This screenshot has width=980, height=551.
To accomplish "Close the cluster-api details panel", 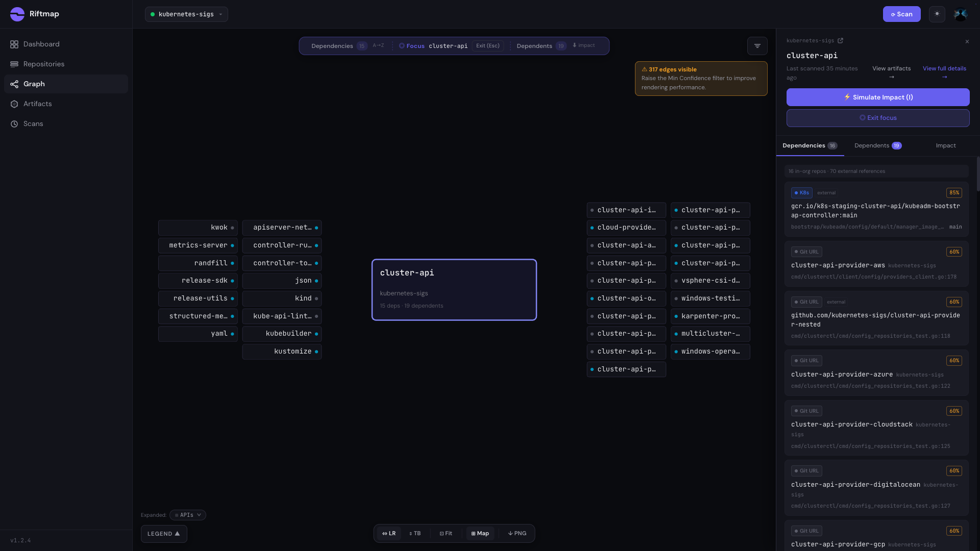I will (x=967, y=42).
